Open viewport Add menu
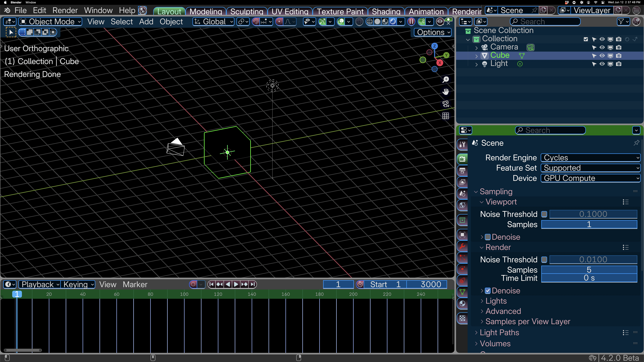This screenshot has height=362, width=644. point(146,22)
